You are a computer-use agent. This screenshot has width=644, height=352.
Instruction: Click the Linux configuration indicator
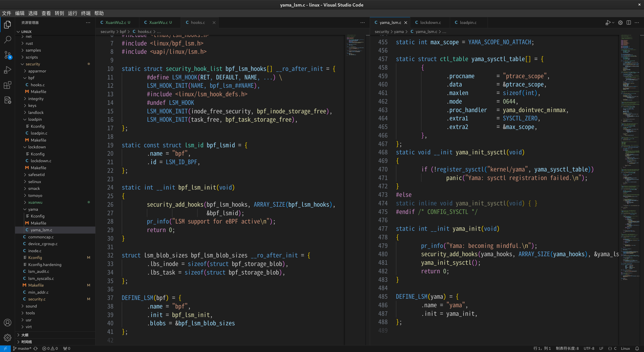[x=625, y=348]
